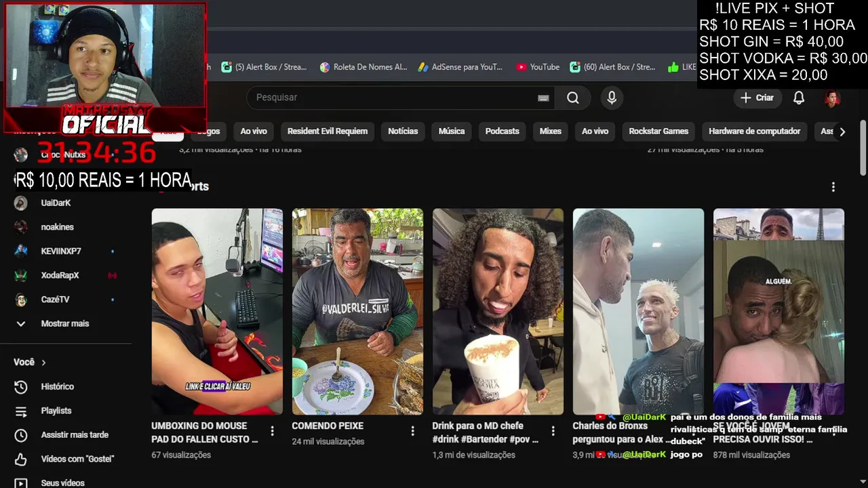Select Notícias category chip
868x488 pixels.
click(403, 131)
